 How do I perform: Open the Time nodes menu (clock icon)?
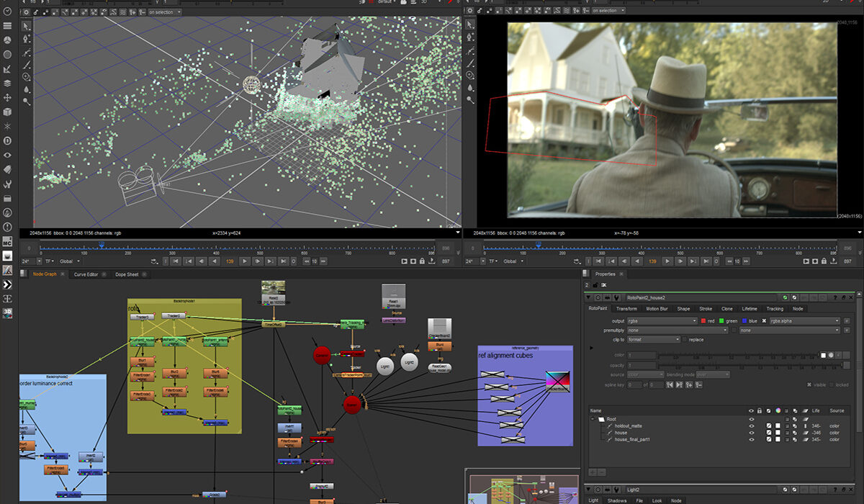7,11
